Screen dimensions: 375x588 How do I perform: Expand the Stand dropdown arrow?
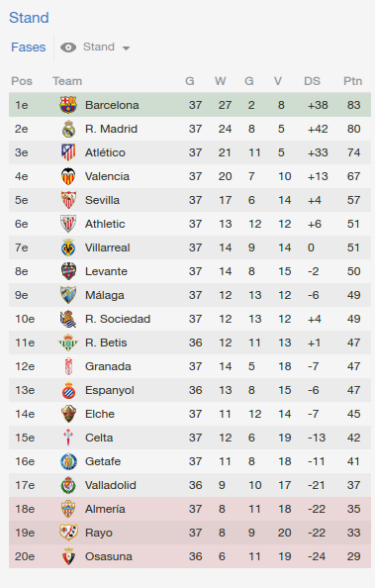coord(126,48)
